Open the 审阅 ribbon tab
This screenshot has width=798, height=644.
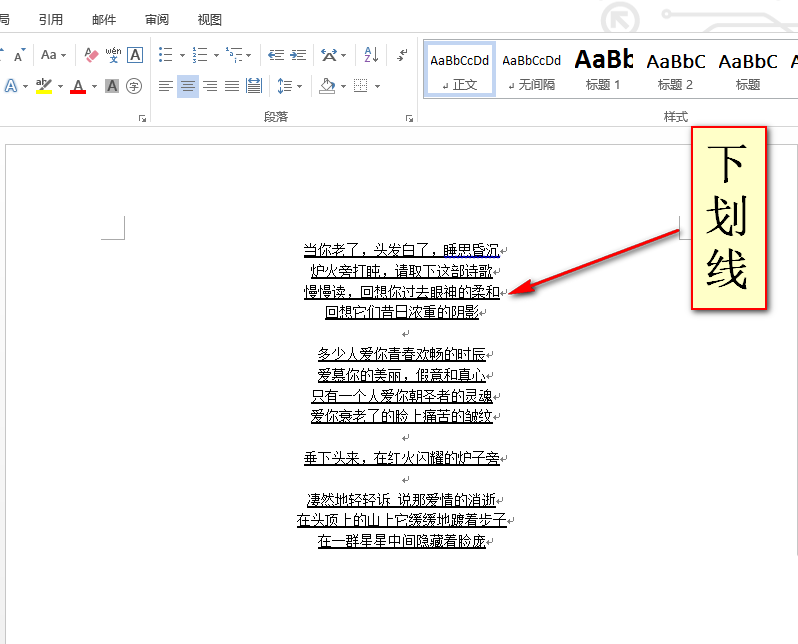tap(157, 19)
